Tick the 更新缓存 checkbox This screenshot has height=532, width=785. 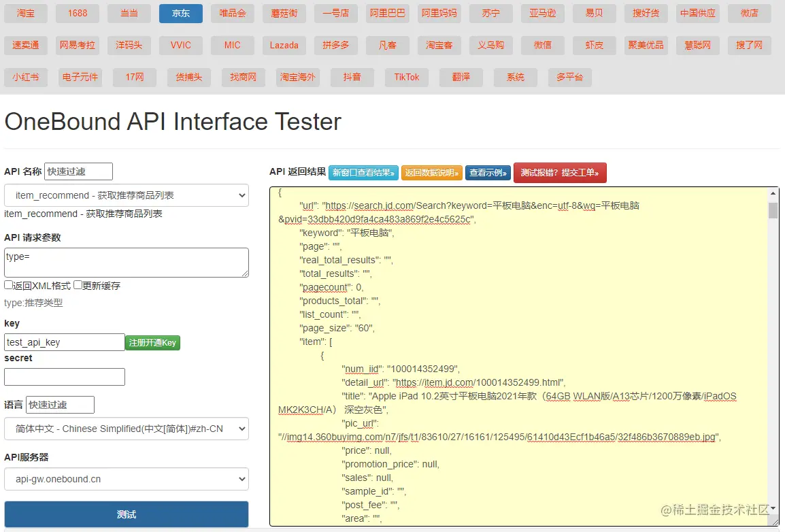[x=78, y=285]
